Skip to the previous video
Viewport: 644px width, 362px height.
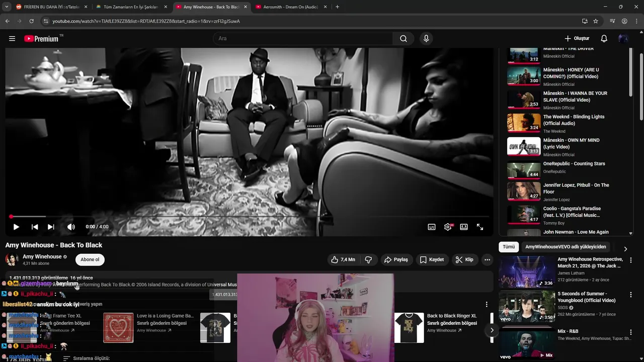click(35, 227)
